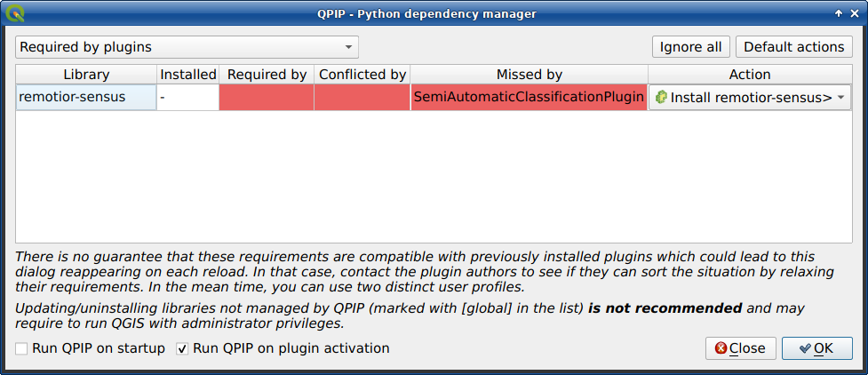Enable Run QPIP on startup checkbox
Viewport: 868px width, 375px height.
coord(21,349)
